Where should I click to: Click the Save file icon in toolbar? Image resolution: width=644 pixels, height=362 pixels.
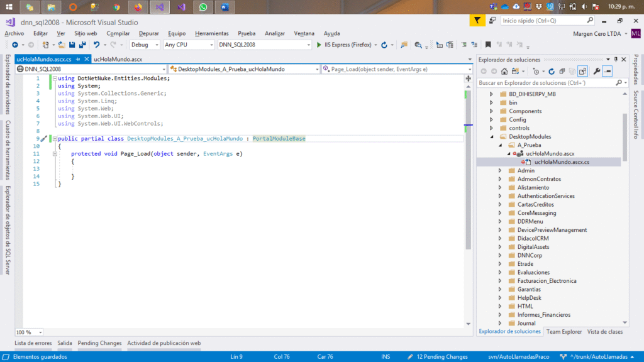(72, 45)
